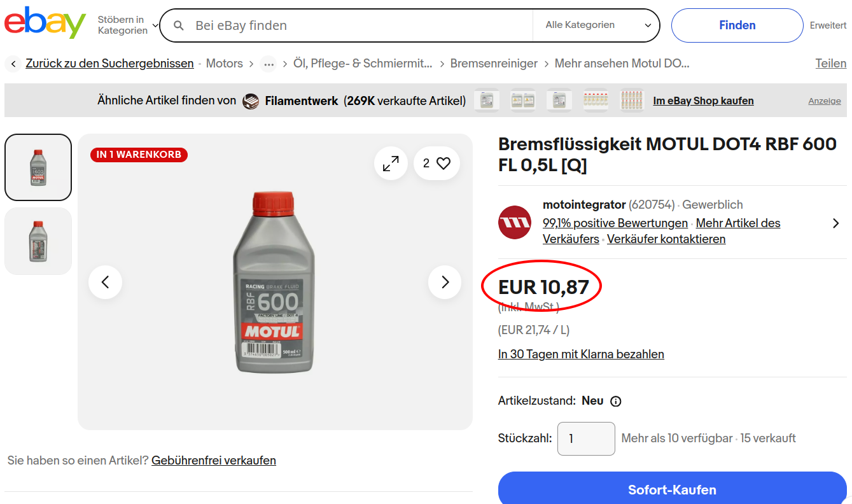Show next product image arrow
This screenshot has width=852, height=504.
pyautogui.click(x=445, y=282)
